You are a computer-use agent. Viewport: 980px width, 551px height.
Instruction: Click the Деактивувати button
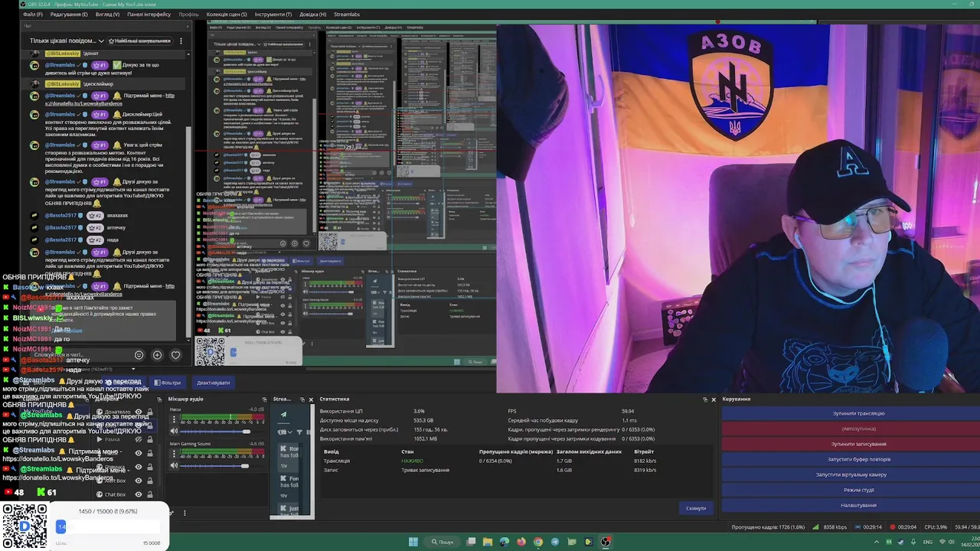(213, 383)
